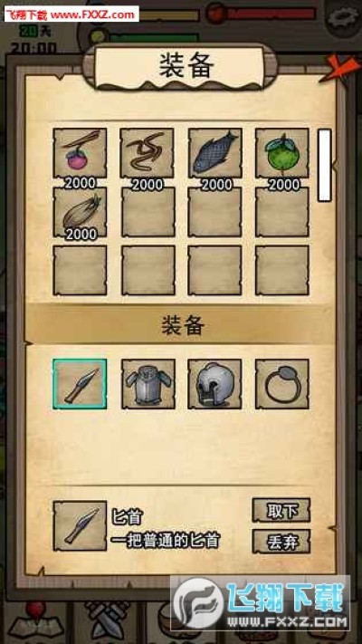The width and height of the screenshot is (362, 644).
Task: Select the equipped metal helmet
Action: coord(215,384)
